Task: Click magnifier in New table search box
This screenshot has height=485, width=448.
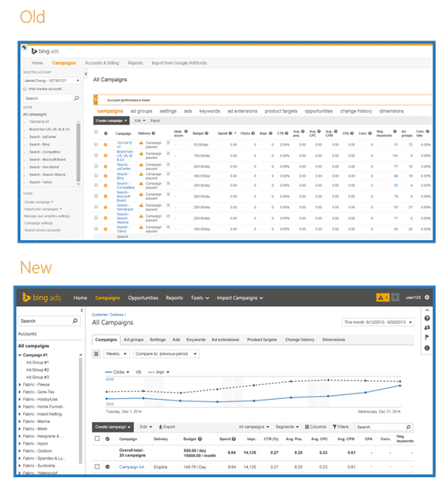Action: pyautogui.click(x=408, y=427)
